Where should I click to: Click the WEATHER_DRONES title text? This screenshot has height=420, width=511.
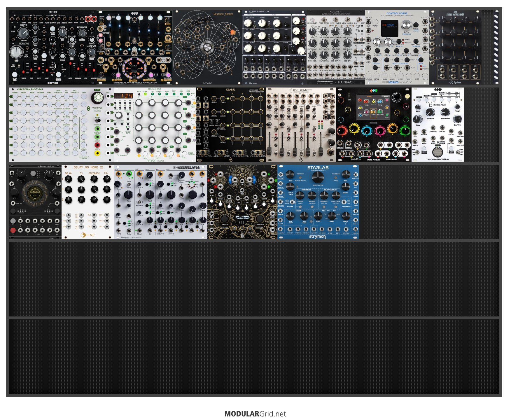point(223,14)
